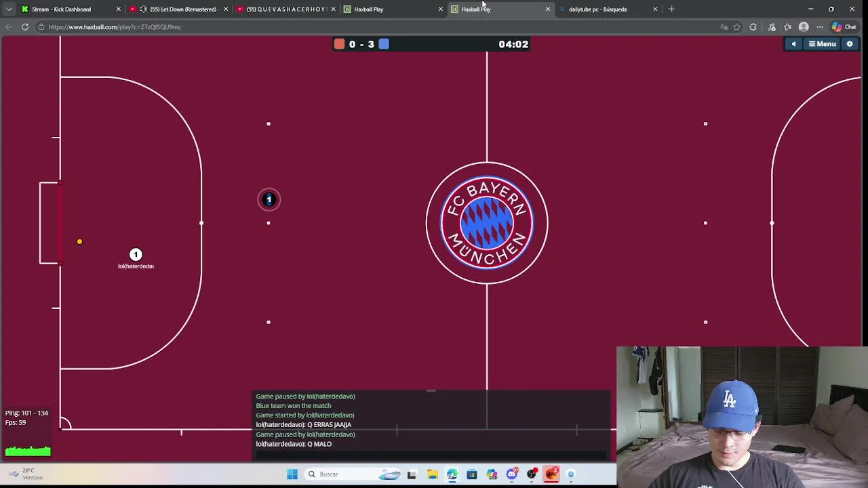Click the chat input field below messages

(431, 455)
